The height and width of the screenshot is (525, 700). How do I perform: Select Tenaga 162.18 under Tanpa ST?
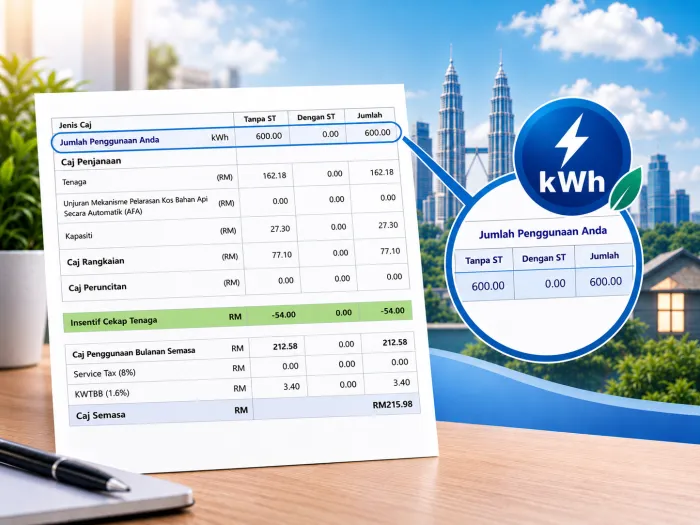(x=274, y=175)
